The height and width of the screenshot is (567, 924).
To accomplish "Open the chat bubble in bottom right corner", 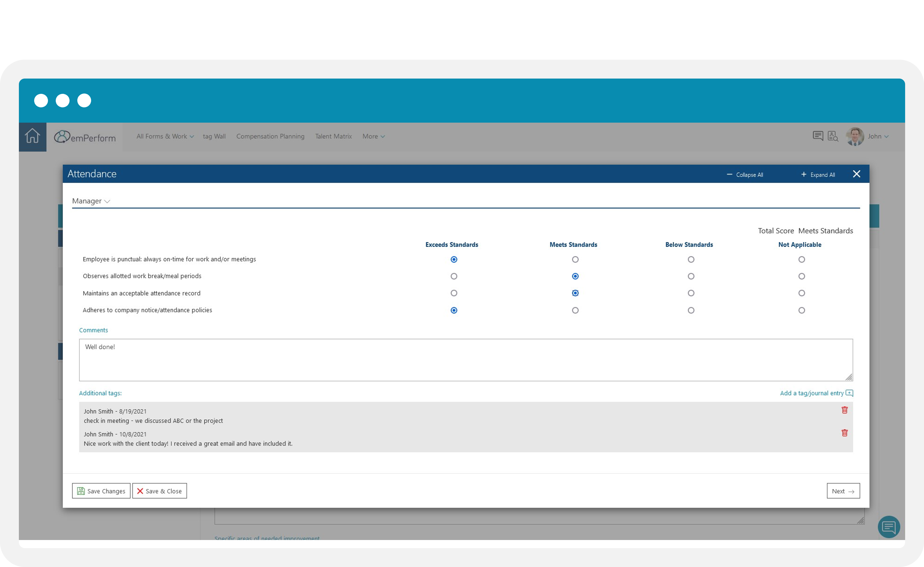I will click(889, 527).
